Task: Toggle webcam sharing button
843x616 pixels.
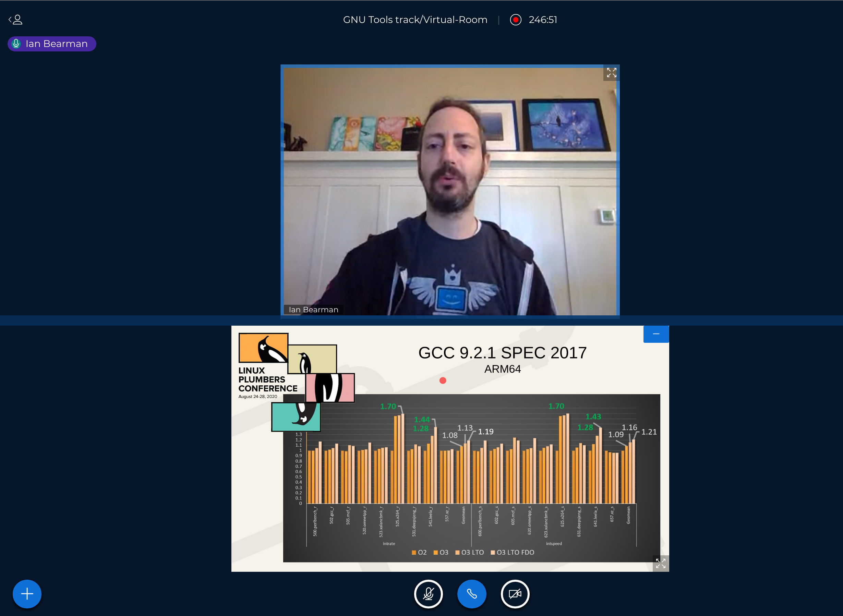Action: click(x=515, y=594)
